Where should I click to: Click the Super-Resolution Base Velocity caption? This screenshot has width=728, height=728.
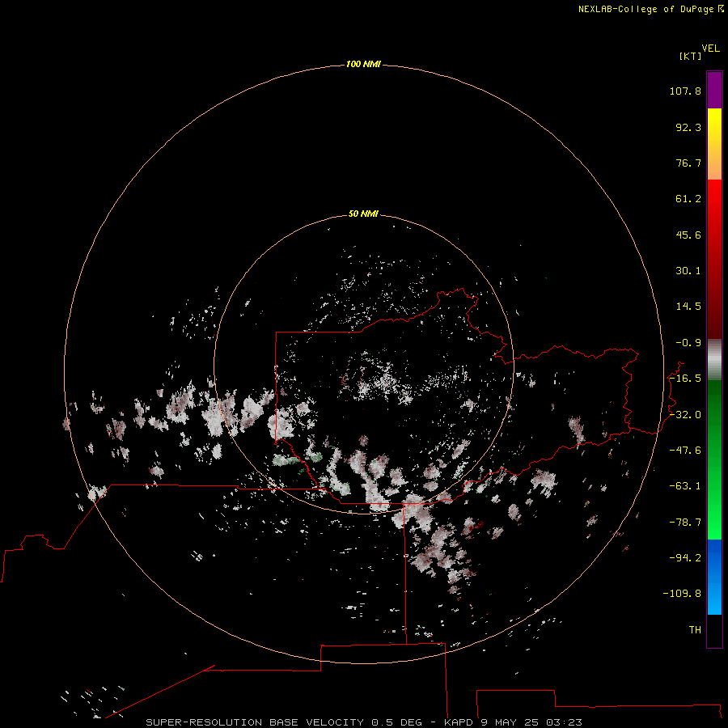(x=363, y=722)
